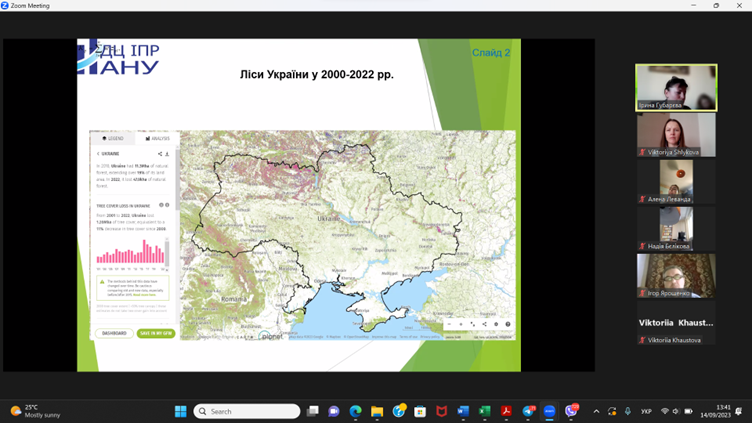The image size is (752, 423).
Task: Open Excel from the taskbar
Action: click(485, 411)
